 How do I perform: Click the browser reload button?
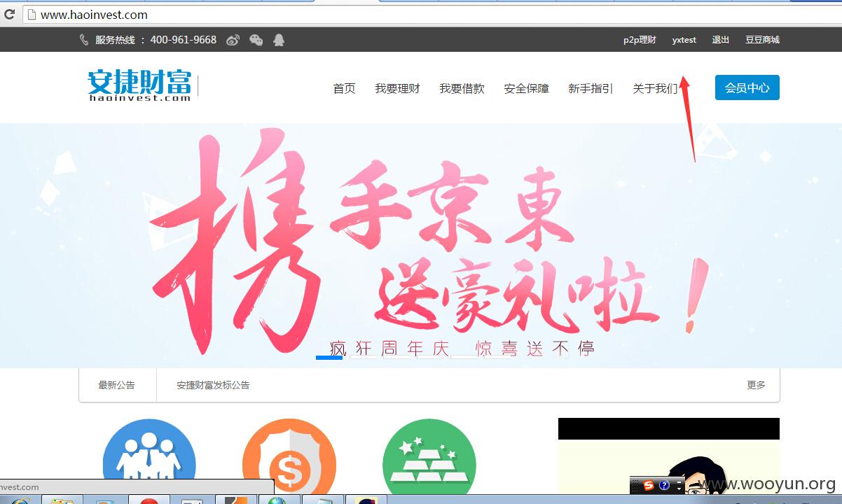10,14
